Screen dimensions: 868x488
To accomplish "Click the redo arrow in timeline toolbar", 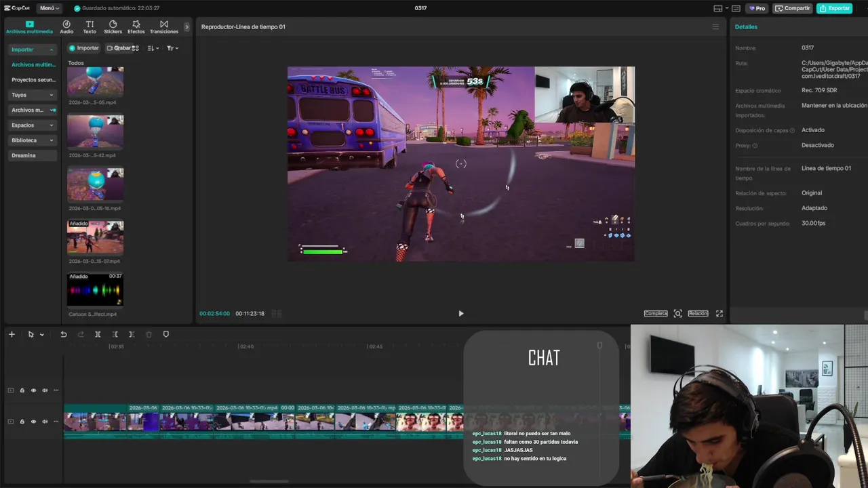I will tap(81, 334).
